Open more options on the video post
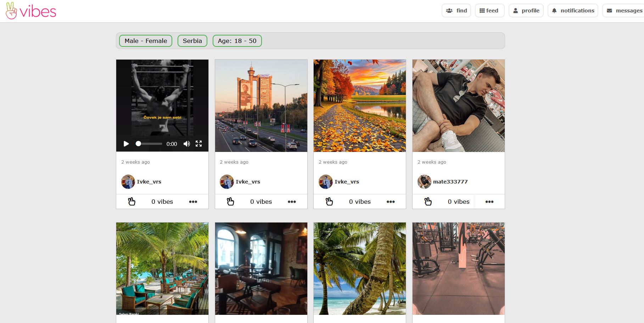 (x=193, y=202)
